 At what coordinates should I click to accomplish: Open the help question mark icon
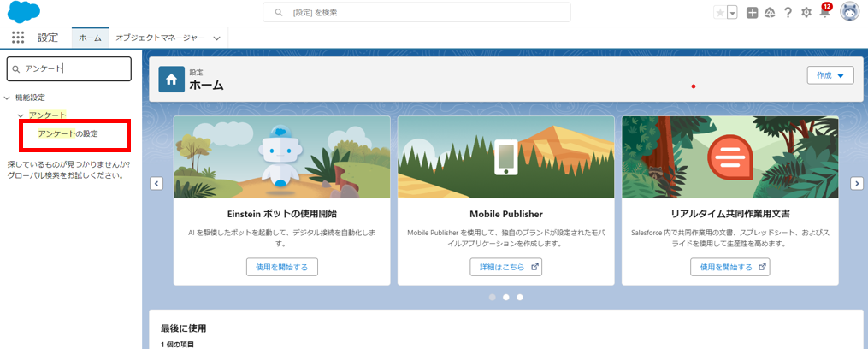(788, 13)
